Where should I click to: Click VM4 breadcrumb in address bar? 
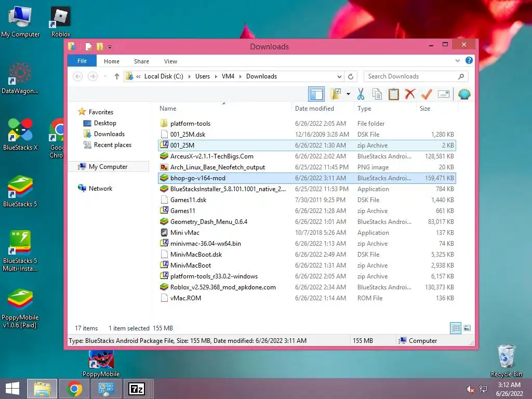228,76
